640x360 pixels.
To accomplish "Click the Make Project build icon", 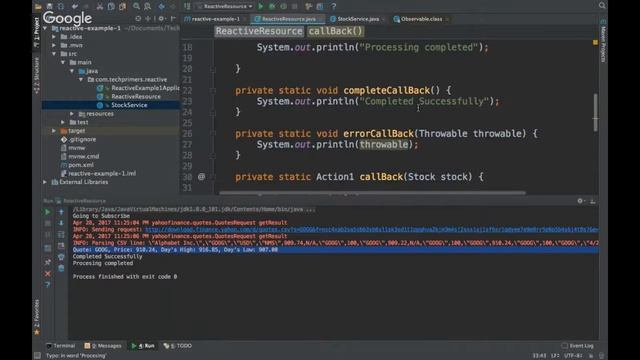I will click(x=187, y=6).
